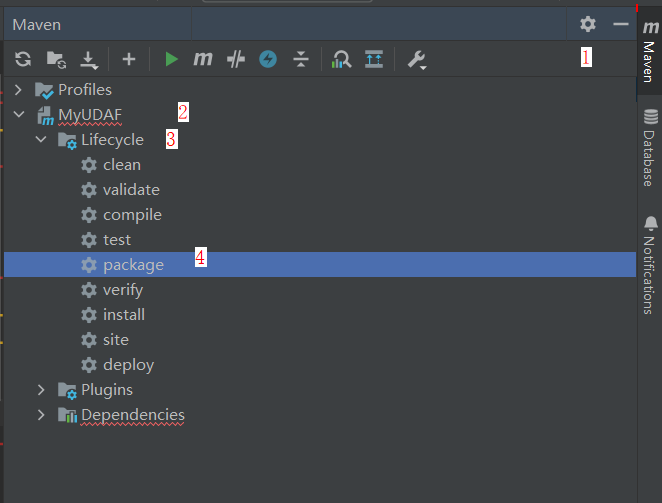The width and height of the screenshot is (662, 503).
Task: Download sources and documentation icon
Action: click(89, 60)
